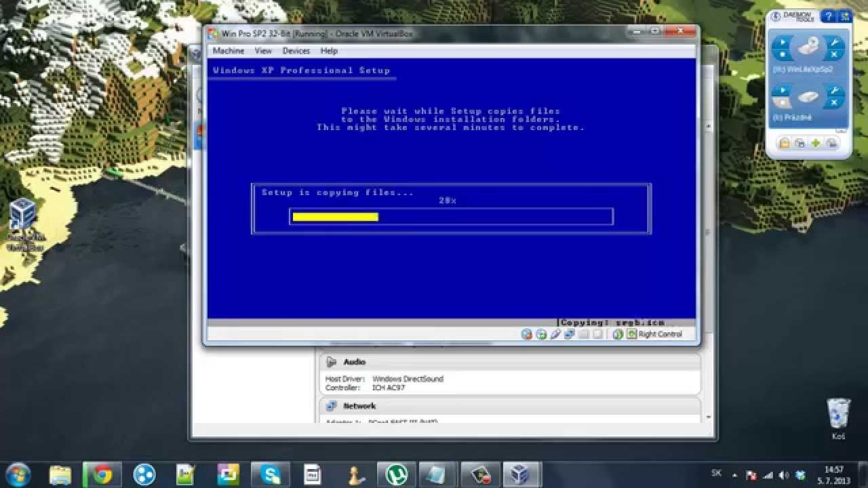Open File Explorer from taskbar
The image size is (868, 488).
pyautogui.click(x=60, y=474)
